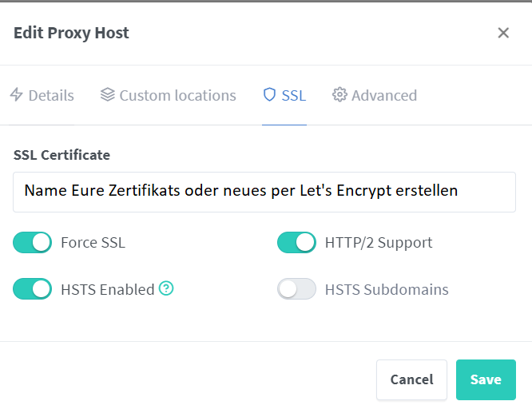
Task: Cancel editing the proxy host
Action: click(x=411, y=379)
